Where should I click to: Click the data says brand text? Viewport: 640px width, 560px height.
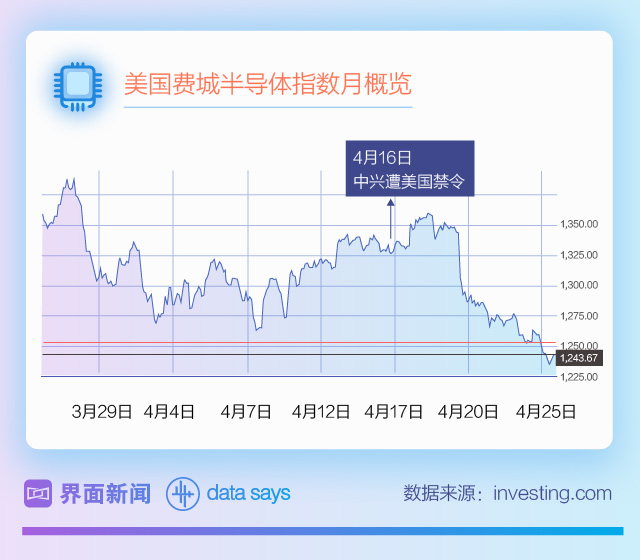(249, 493)
